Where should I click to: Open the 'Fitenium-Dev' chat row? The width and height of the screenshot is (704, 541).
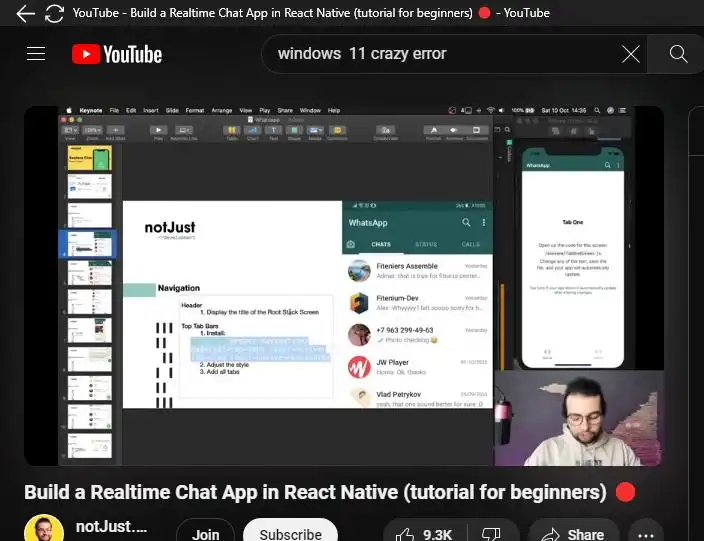point(418,303)
